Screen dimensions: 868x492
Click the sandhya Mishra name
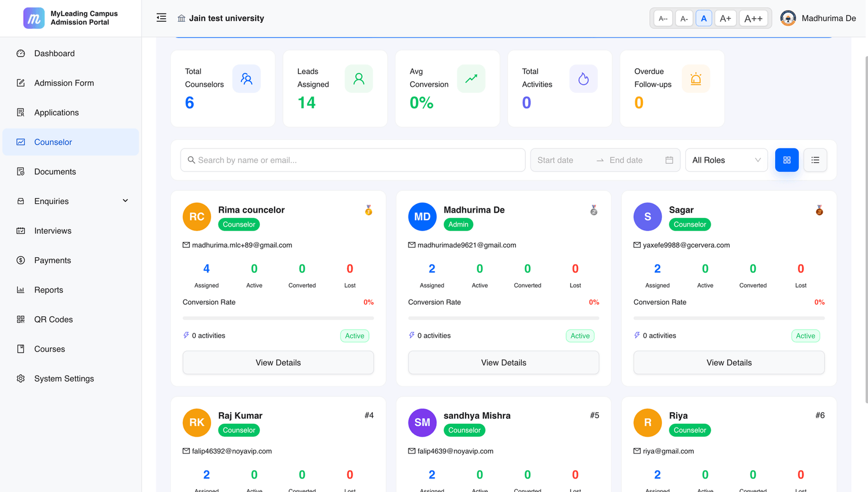[x=477, y=416]
